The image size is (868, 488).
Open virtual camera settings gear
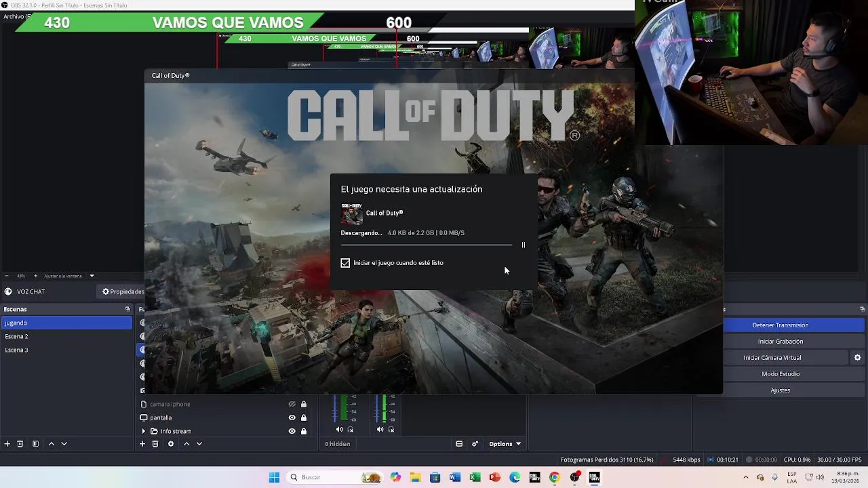(857, 358)
